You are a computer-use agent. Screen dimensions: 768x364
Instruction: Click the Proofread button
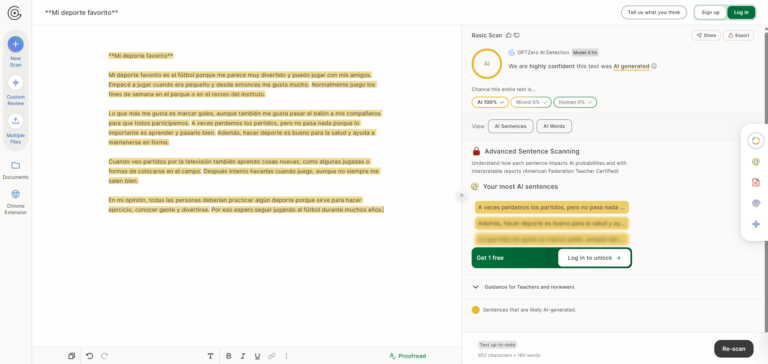tap(408, 356)
